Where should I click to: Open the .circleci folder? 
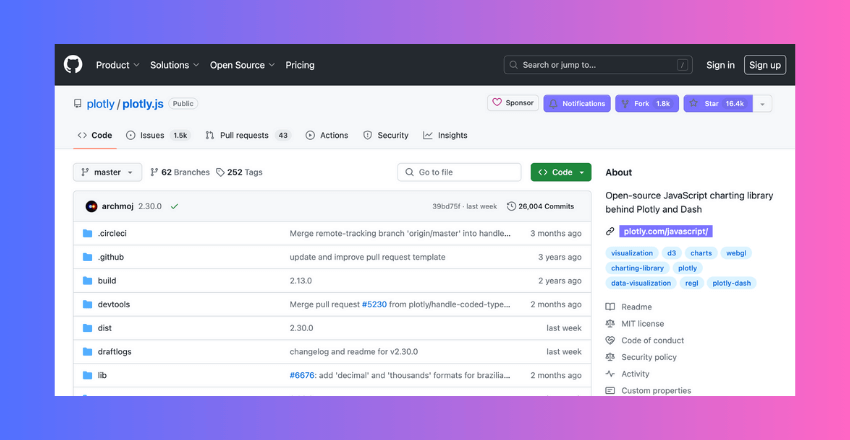pos(112,234)
